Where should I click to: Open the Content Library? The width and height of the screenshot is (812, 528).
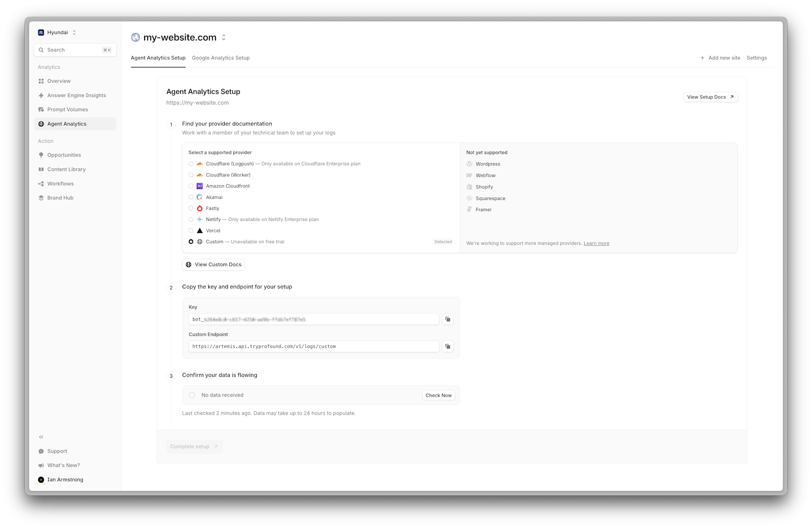pyautogui.click(x=66, y=169)
